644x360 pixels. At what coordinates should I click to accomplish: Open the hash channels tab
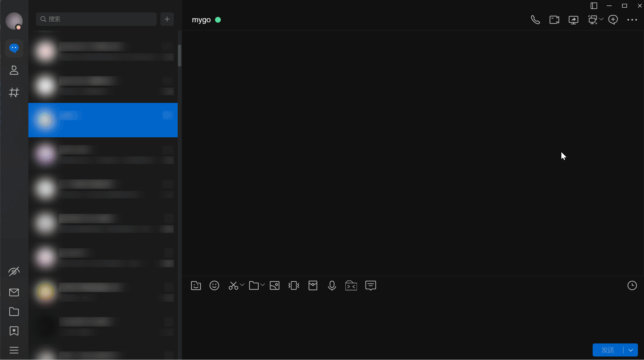point(14,92)
